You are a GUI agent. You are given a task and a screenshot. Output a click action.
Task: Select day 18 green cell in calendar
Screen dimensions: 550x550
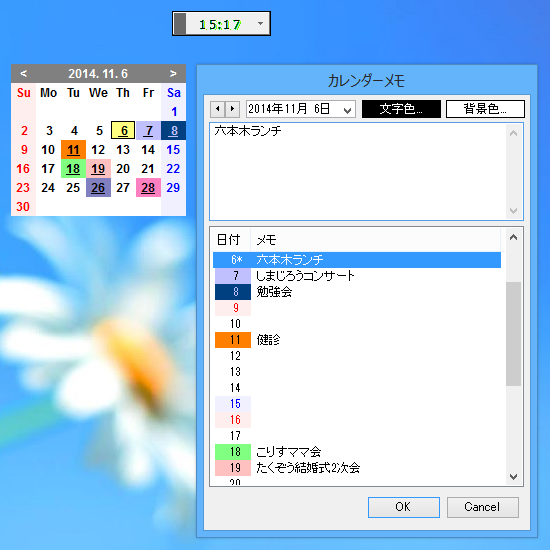tap(73, 169)
